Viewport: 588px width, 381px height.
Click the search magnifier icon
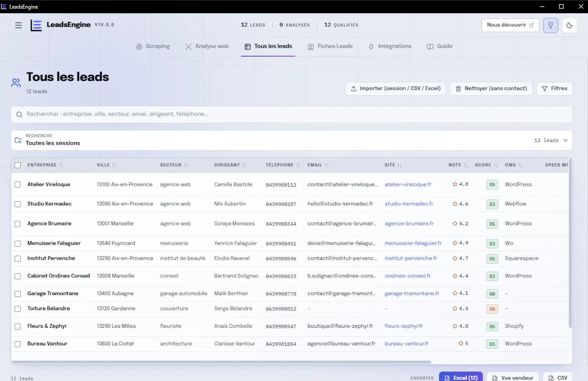[19, 115]
